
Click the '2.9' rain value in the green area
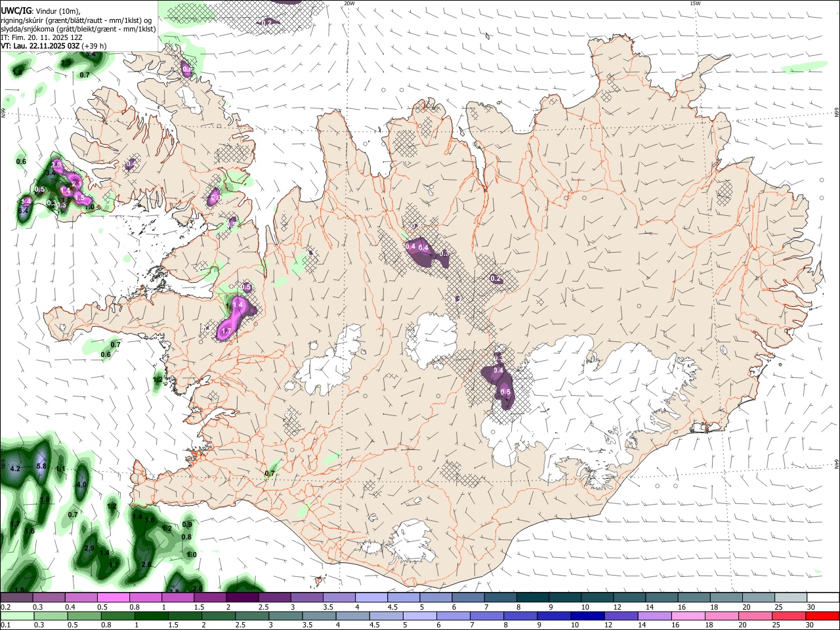point(90,548)
